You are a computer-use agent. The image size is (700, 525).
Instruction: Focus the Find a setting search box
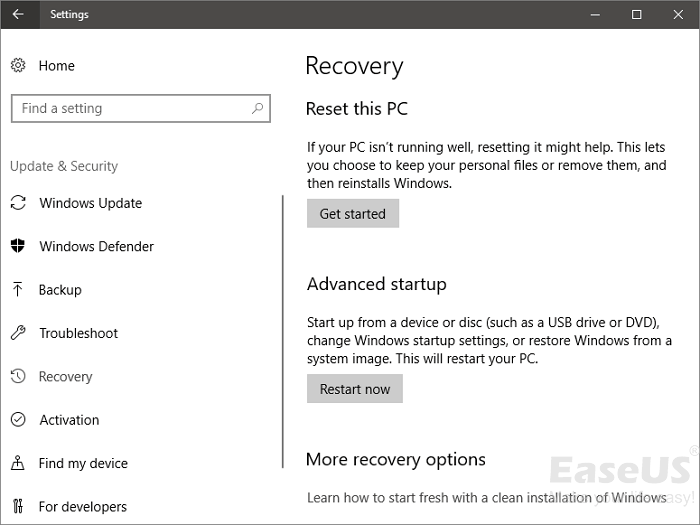tap(130, 108)
